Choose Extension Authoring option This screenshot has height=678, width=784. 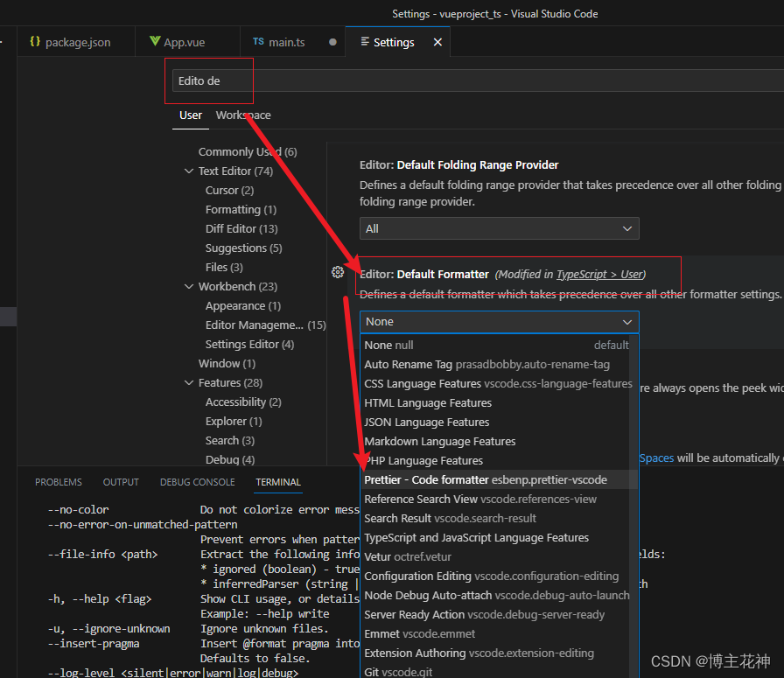(496, 653)
